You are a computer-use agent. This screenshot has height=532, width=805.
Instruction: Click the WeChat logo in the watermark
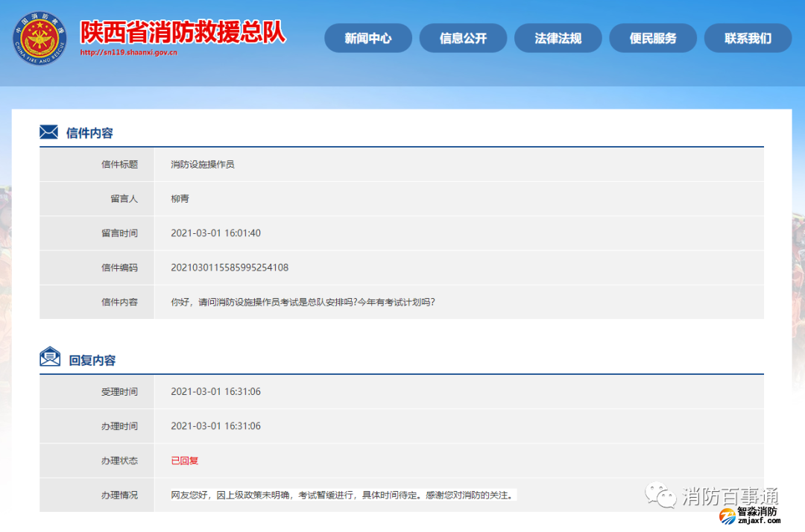click(661, 494)
